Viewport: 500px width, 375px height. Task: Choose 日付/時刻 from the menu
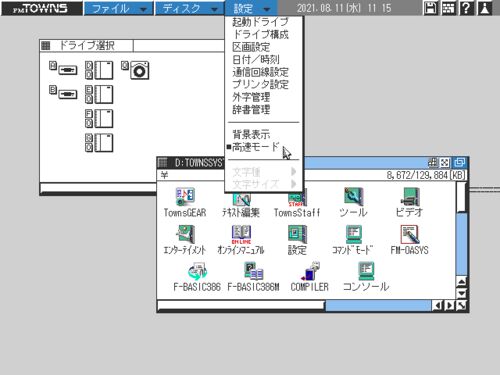coord(256,60)
